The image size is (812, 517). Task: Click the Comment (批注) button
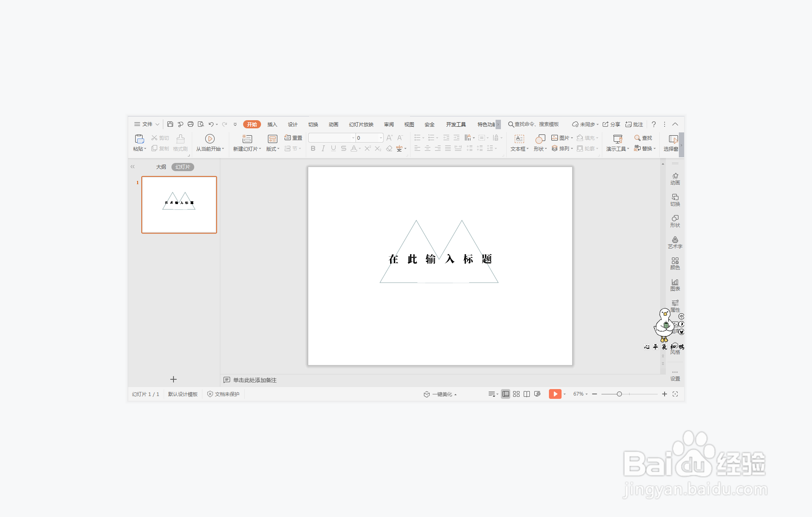coord(634,124)
